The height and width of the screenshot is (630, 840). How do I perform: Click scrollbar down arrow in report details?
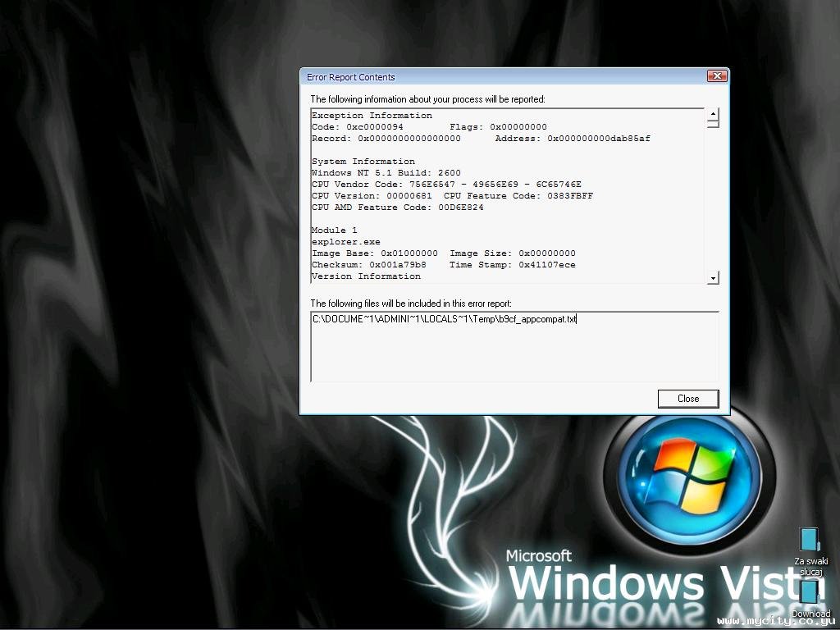(x=713, y=278)
